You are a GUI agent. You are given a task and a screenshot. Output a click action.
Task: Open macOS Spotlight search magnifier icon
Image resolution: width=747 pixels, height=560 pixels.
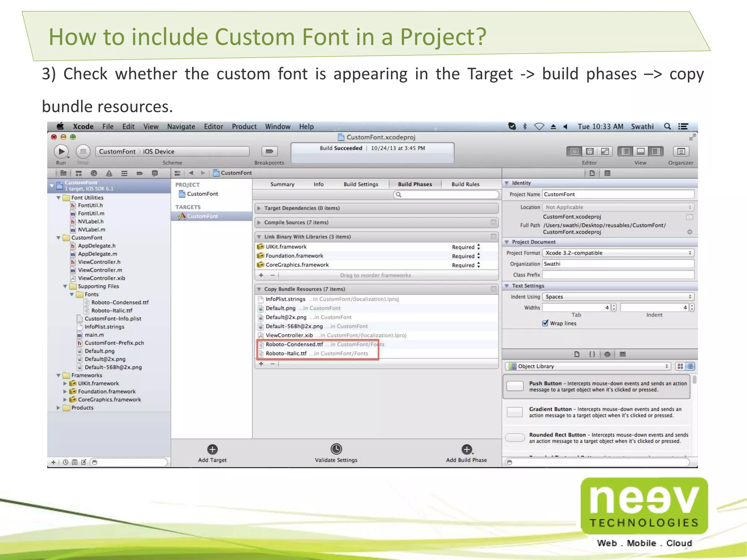click(667, 127)
